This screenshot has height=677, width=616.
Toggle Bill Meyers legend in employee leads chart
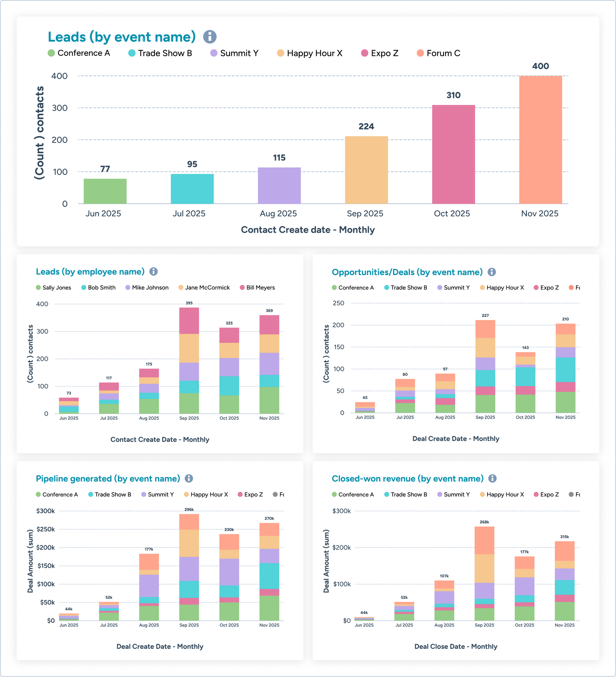tap(257, 288)
